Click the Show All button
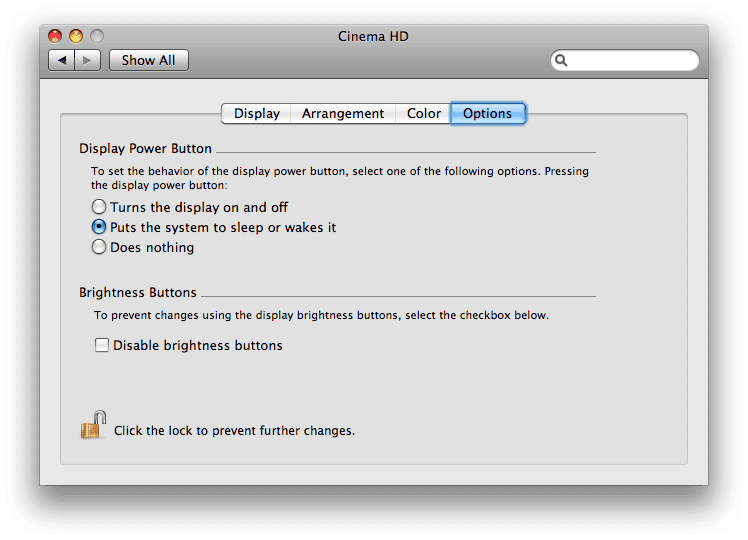The image size is (748, 540). point(148,60)
